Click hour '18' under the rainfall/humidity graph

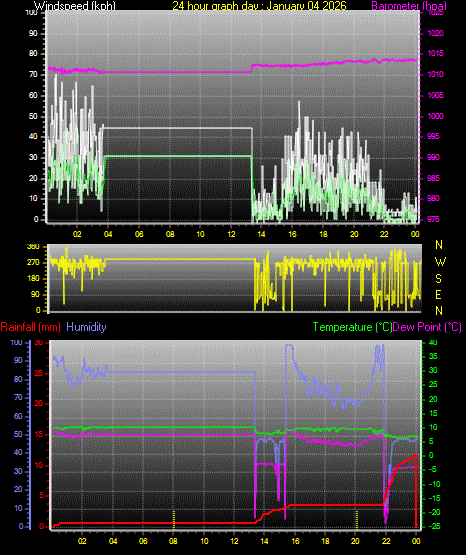[325, 542]
